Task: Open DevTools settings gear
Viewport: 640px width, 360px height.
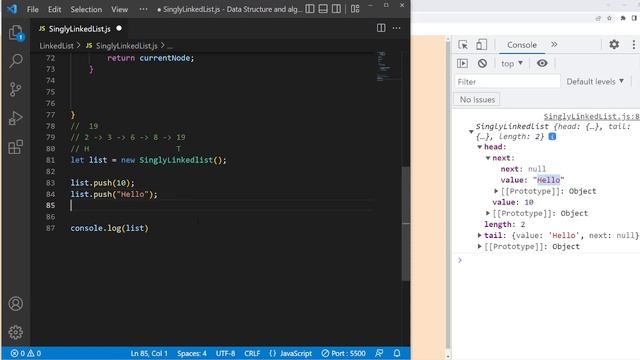Action: [x=614, y=44]
